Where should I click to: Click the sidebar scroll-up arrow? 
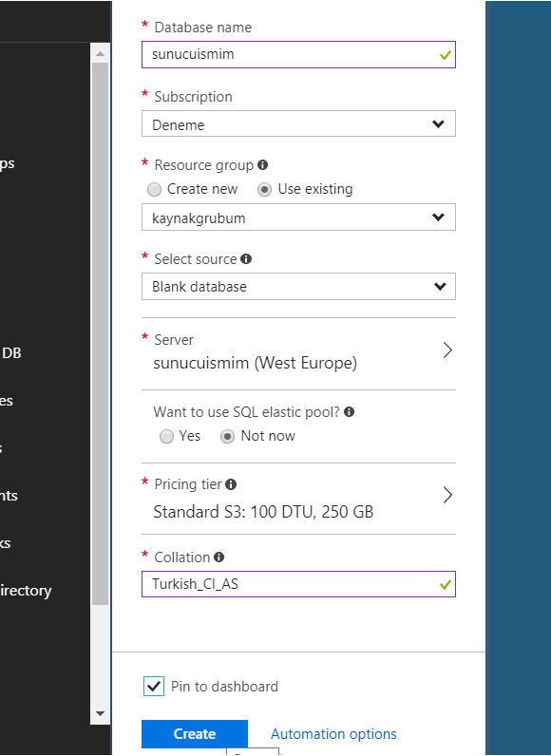click(101, 53)
